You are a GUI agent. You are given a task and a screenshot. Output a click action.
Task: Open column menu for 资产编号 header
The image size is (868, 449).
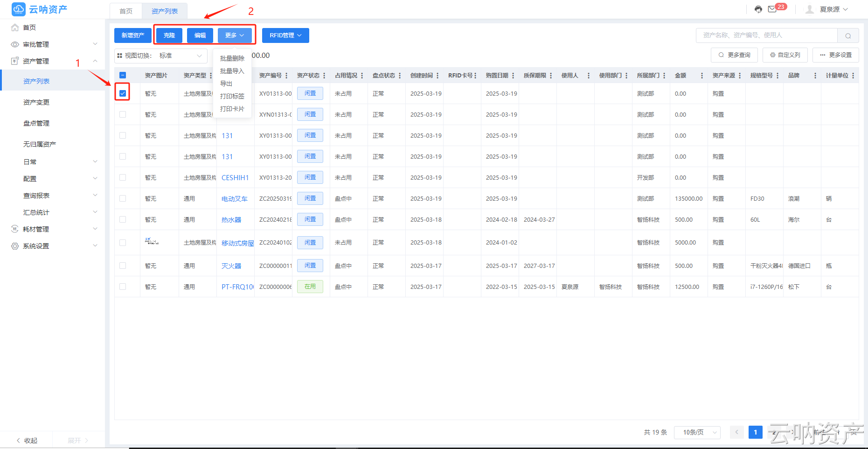coord(286,76)
